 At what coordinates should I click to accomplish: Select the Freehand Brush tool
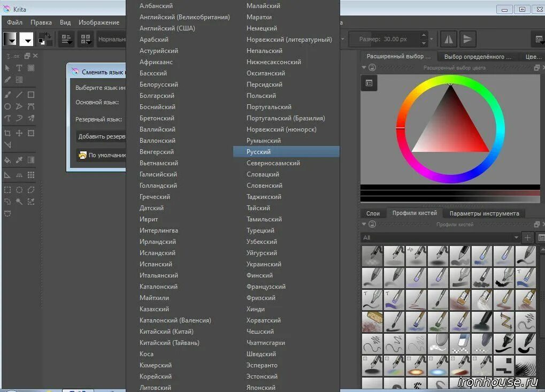[7, 95]
